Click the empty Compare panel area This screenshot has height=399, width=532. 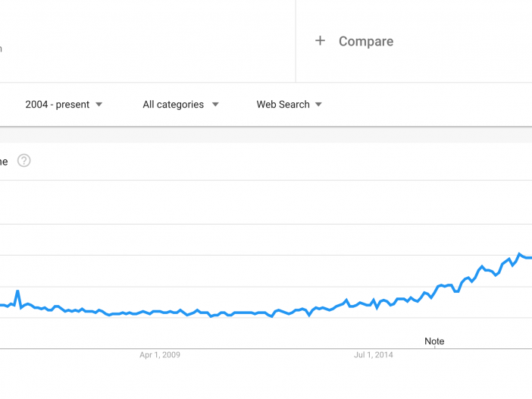point(414,41)
